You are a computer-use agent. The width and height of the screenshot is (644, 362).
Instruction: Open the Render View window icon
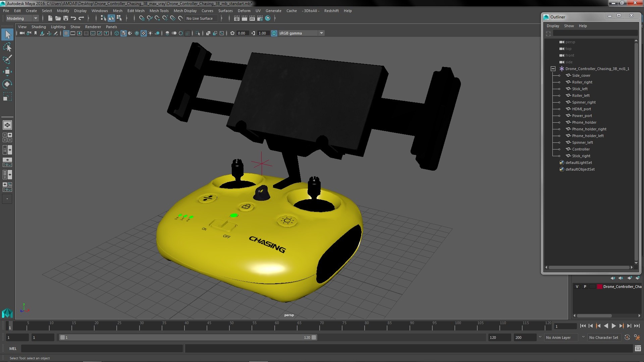(x=237, y=18)
